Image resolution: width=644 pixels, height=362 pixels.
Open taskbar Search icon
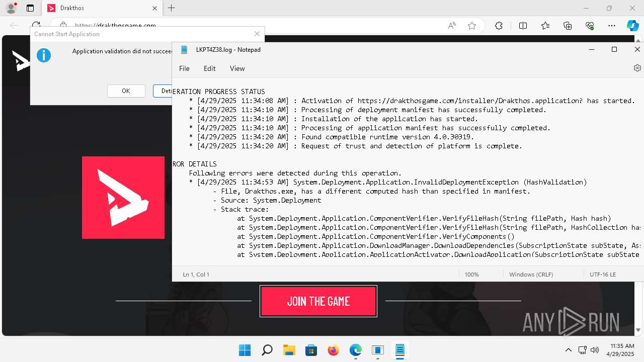(x=267, y=350)
